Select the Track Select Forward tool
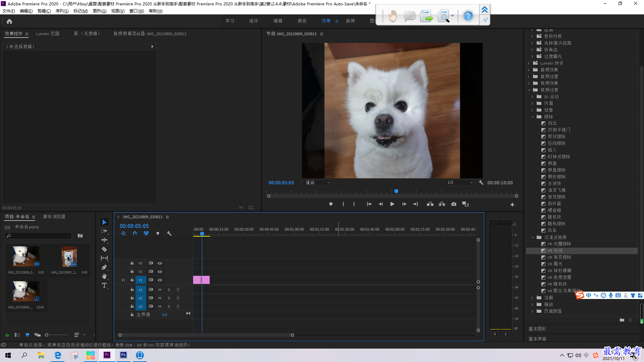644x362 pixels. pyautogui.click(x=104, y=231)
